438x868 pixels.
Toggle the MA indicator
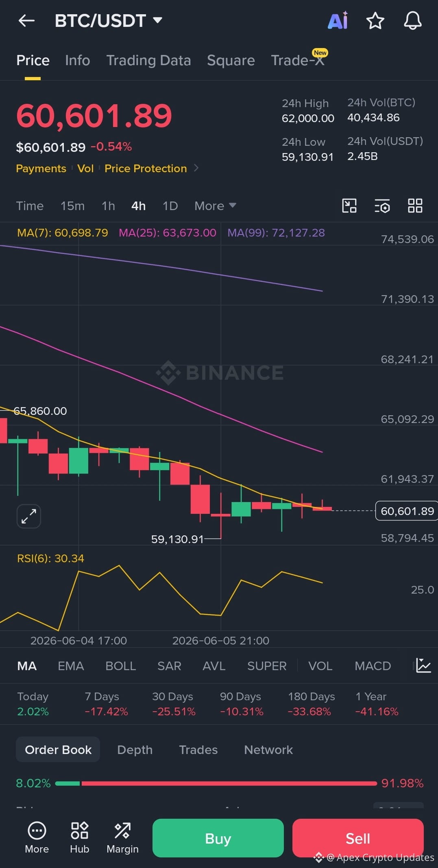(x=27, y=666)
